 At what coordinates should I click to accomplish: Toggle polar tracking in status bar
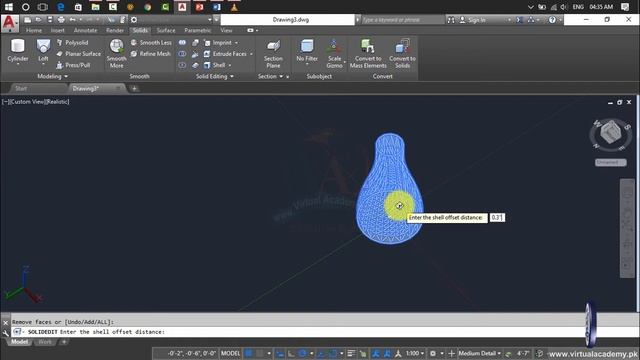coord(302,353)
